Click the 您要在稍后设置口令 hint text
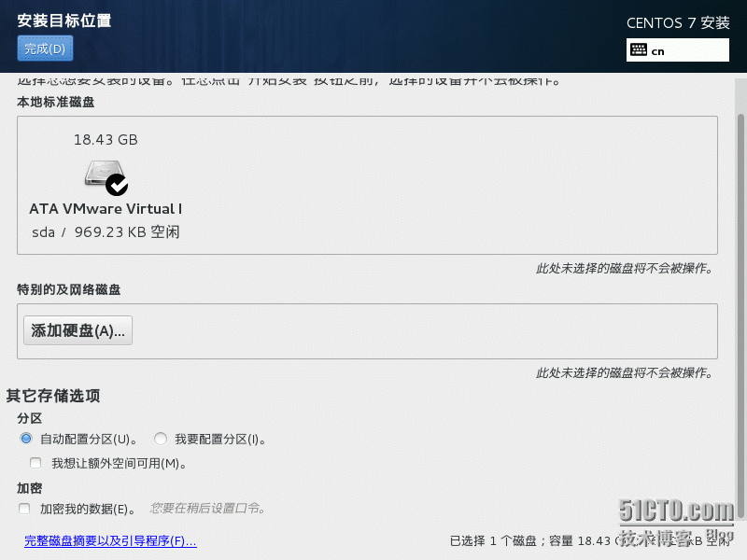Image resolution: width=747 pixels, height=560 pixels. [207, 509]
